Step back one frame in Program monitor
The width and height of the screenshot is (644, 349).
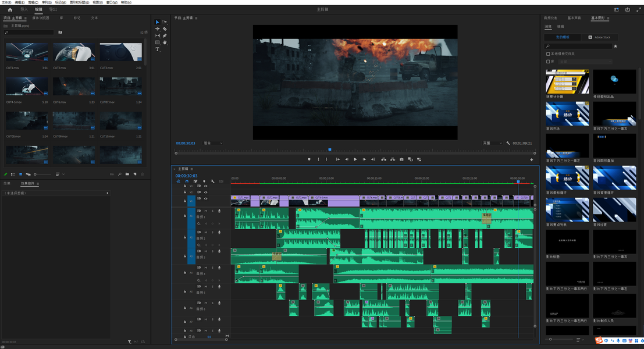tap(347, 159)
